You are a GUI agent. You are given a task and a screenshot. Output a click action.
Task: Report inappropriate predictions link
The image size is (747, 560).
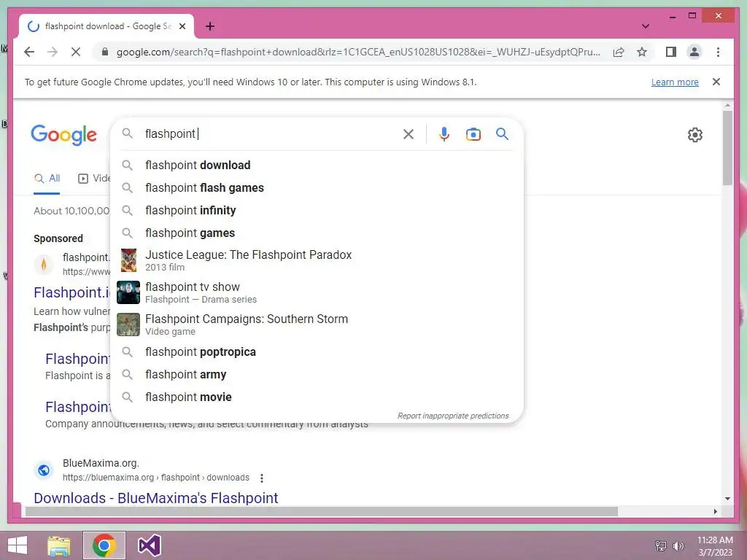click(x=453, y=416)
